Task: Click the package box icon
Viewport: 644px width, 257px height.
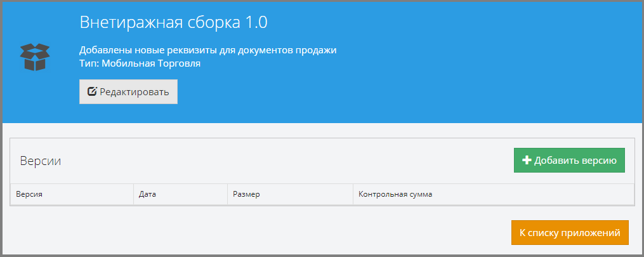Action: (x=35, y=56)
